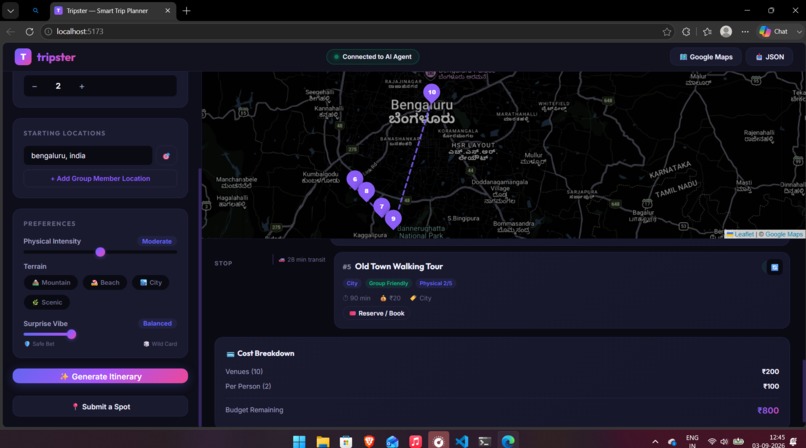Click Reserve / Book for Old Town Walking Tour
This screenshot has width=806, height=448.
[x=376, y=313]
